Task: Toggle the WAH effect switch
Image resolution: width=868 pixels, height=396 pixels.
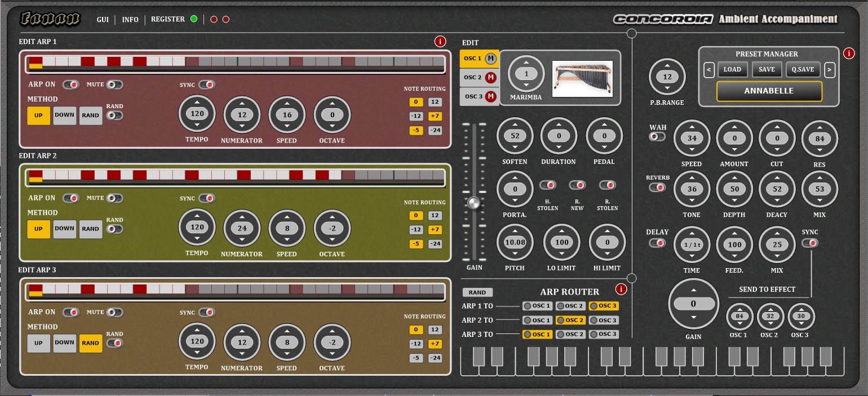Action: tap(657, 136)
